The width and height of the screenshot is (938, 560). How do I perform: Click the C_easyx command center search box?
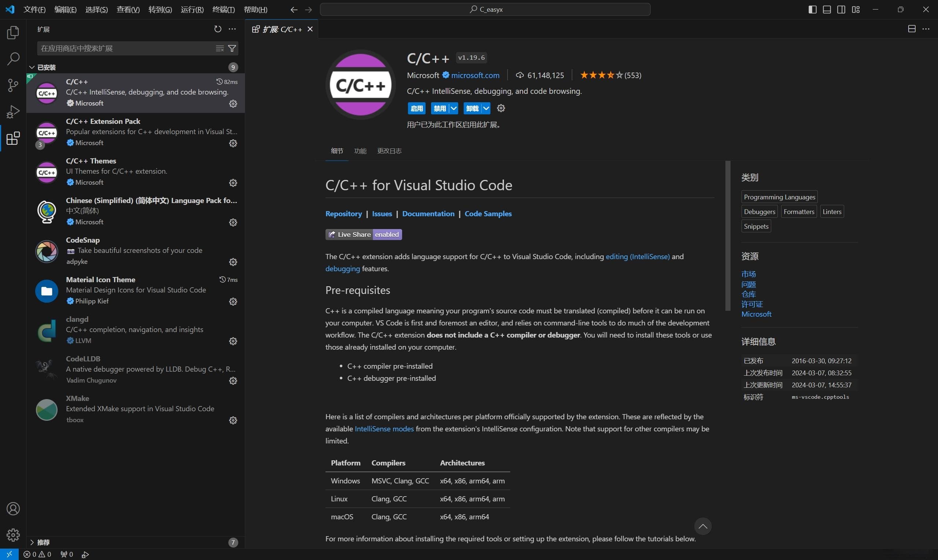[x=485, y=10]
